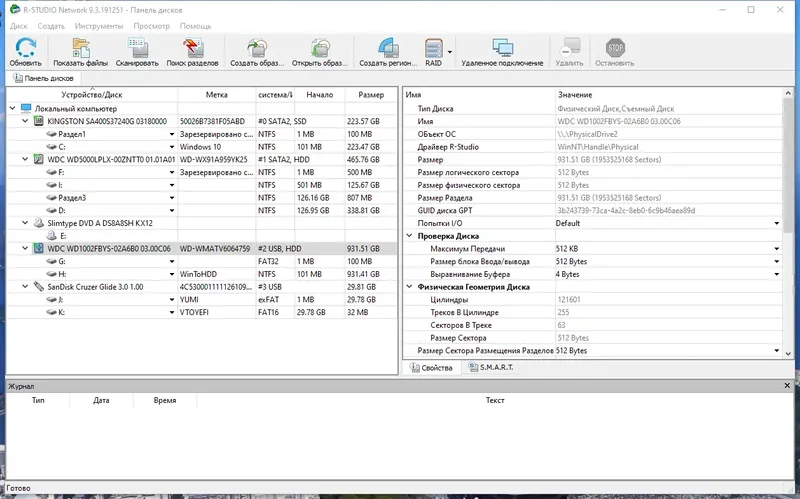Sort by Начало column header
This screenshot has height=499, width=800.
[320, 95]
